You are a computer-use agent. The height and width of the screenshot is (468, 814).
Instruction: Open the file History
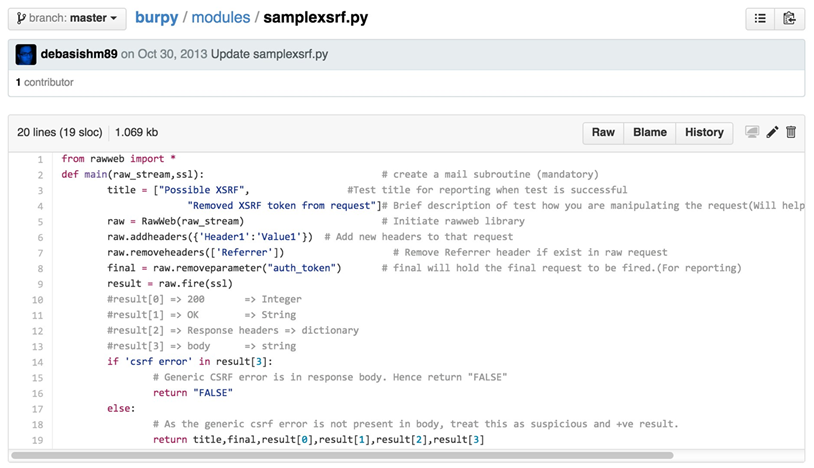click(704, 133)
